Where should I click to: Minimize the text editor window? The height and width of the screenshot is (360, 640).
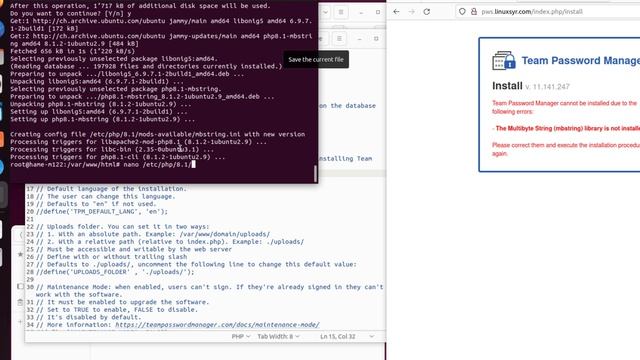click(x=359, y=39)
